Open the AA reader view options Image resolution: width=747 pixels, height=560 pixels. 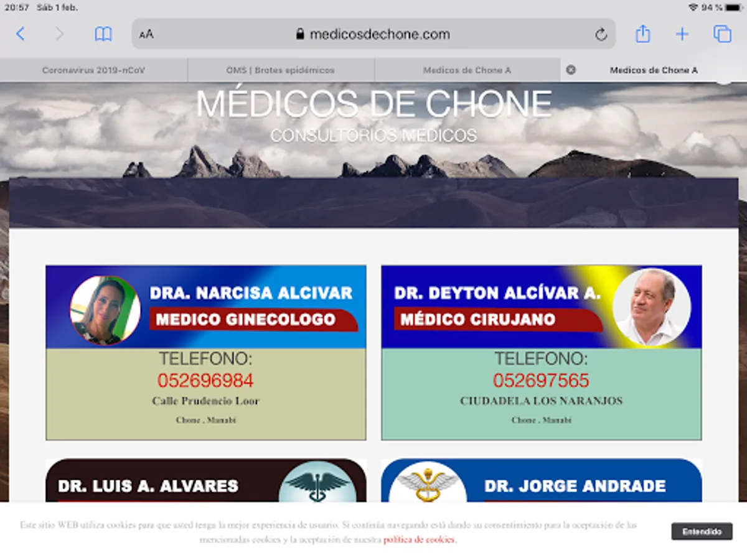pyautogui.click(x=146, y=34)
